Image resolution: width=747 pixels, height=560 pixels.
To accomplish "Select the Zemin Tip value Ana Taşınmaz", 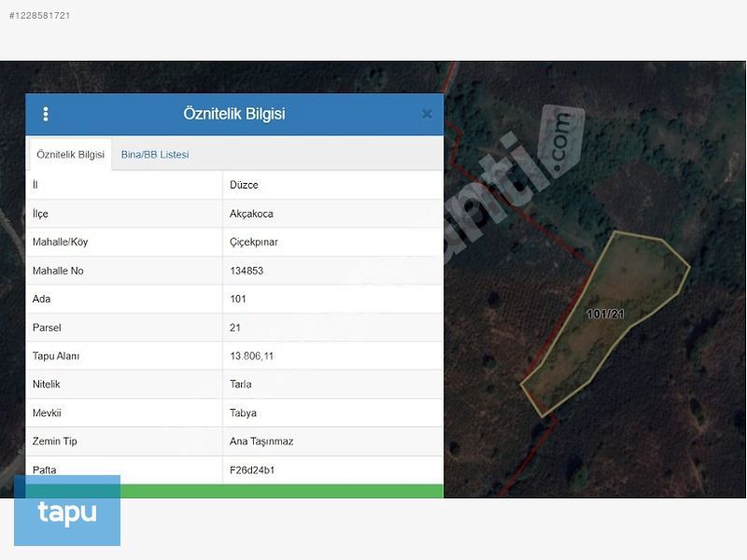I will tap(261, 441).
